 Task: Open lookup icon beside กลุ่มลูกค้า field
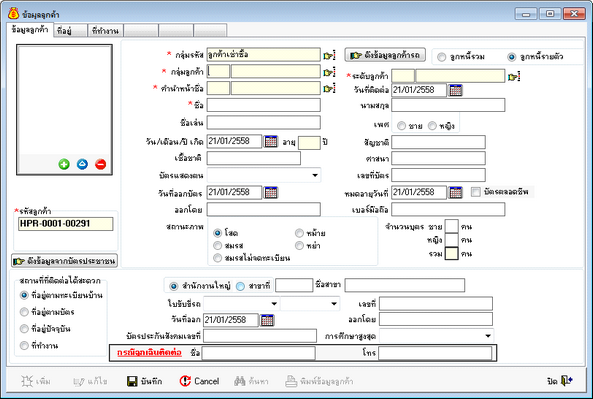tap(329, 72)
